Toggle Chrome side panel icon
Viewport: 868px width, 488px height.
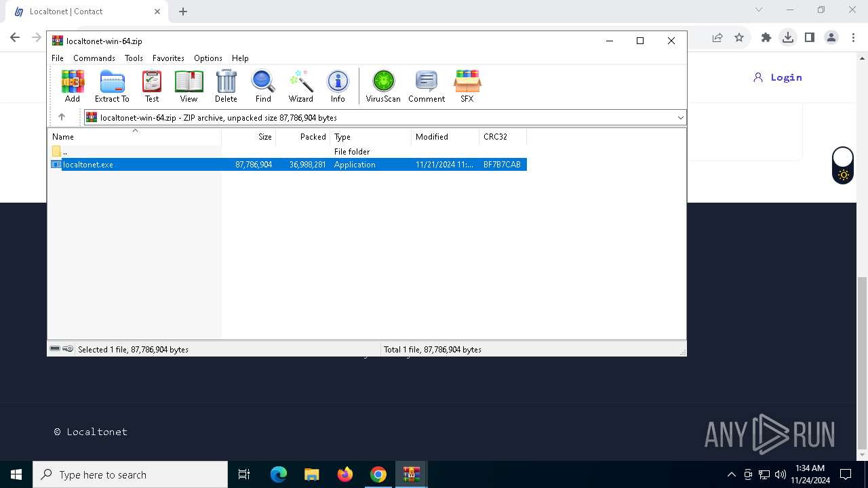tap(810, 38)
